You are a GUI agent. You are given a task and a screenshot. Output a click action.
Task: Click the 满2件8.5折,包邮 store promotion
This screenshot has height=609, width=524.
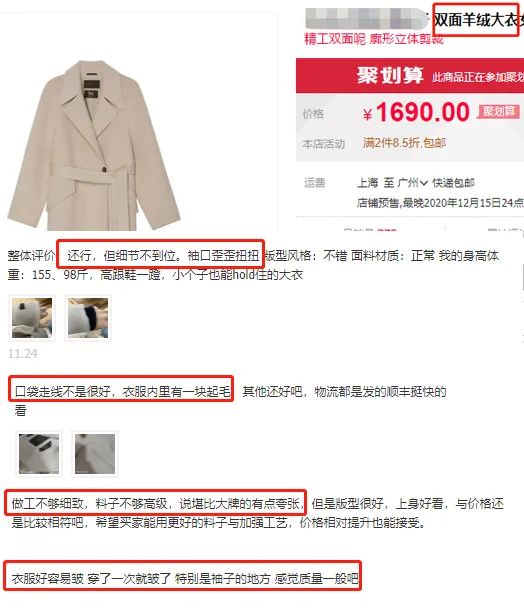pyautogui.click(x=404, y=143)
